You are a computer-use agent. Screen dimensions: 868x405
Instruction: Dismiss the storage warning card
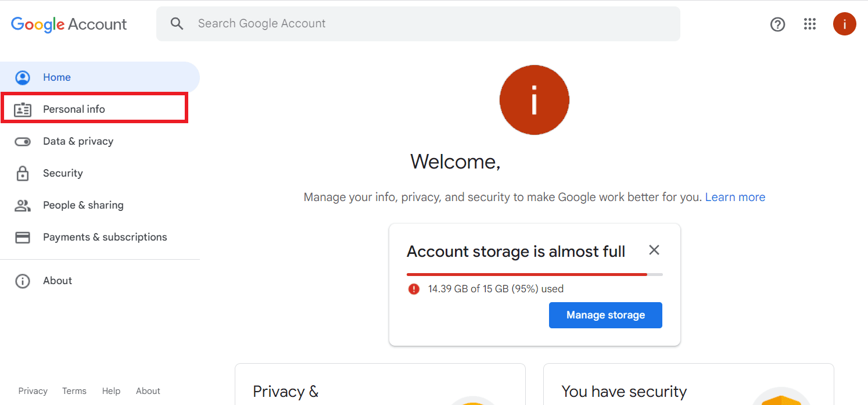pos(654,250)
